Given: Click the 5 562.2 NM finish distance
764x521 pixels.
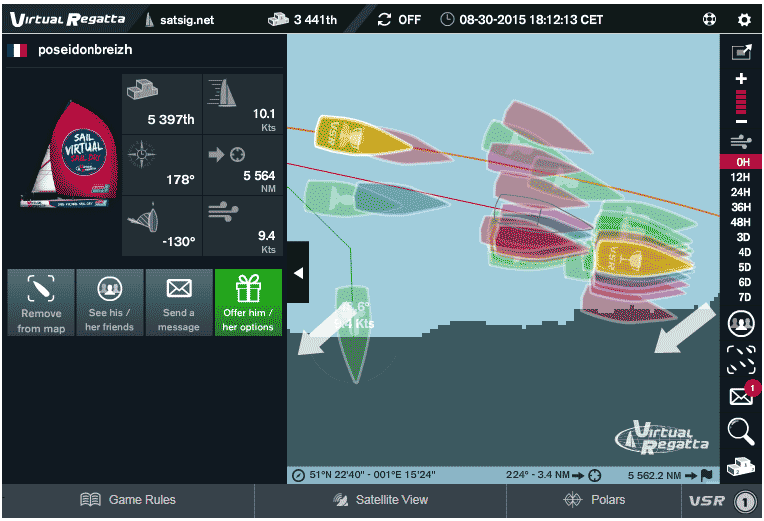Looking at the screenshot, I should tap(654, 475).
